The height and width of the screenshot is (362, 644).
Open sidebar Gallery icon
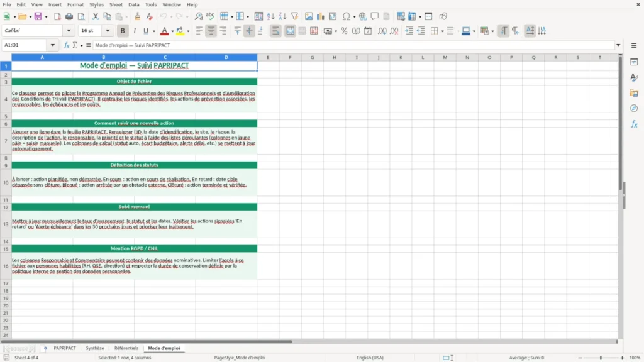tap(634, 93)
